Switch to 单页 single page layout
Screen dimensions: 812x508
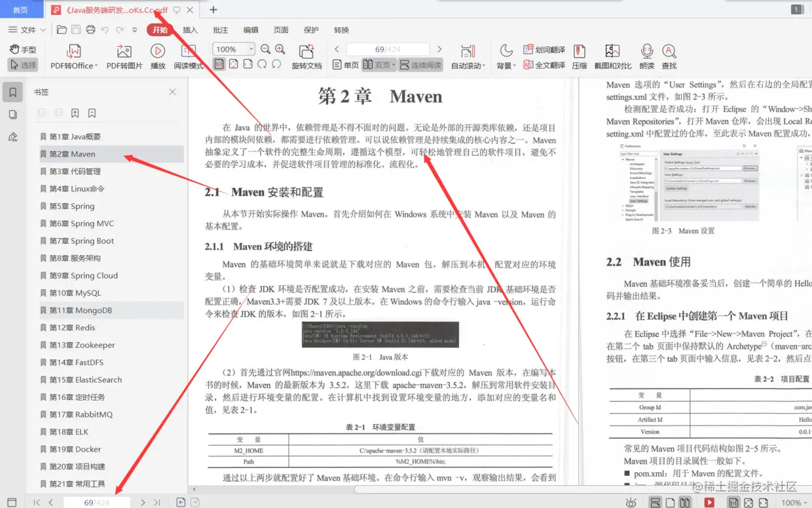pos(346,65)
